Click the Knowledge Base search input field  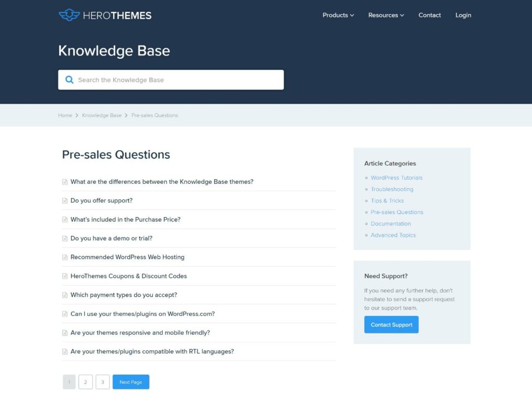pyautogui.click(x=171, y=79)
